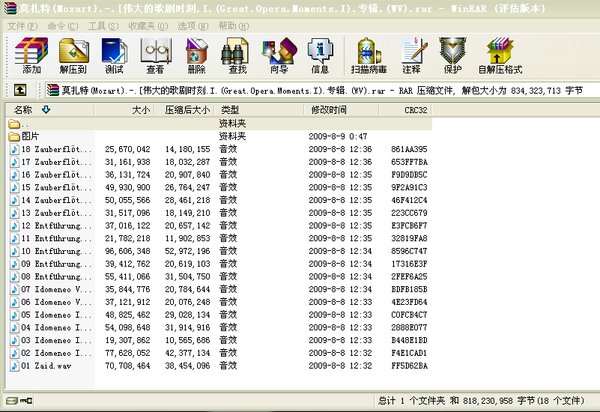Select file name 01 Zaid.wav
This screenshot has width=600, height=412.
tap(46, 366)
